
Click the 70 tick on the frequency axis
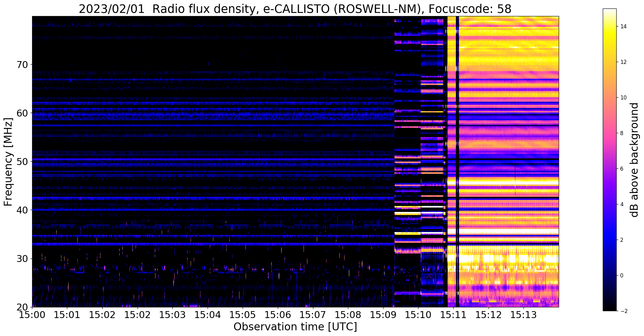(22, 65)
